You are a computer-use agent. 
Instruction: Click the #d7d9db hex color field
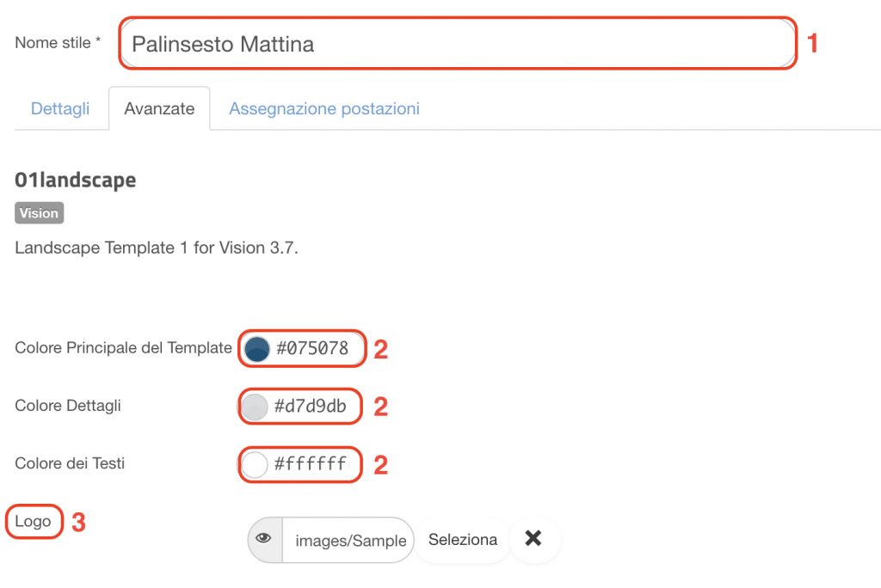coord(310,406)
